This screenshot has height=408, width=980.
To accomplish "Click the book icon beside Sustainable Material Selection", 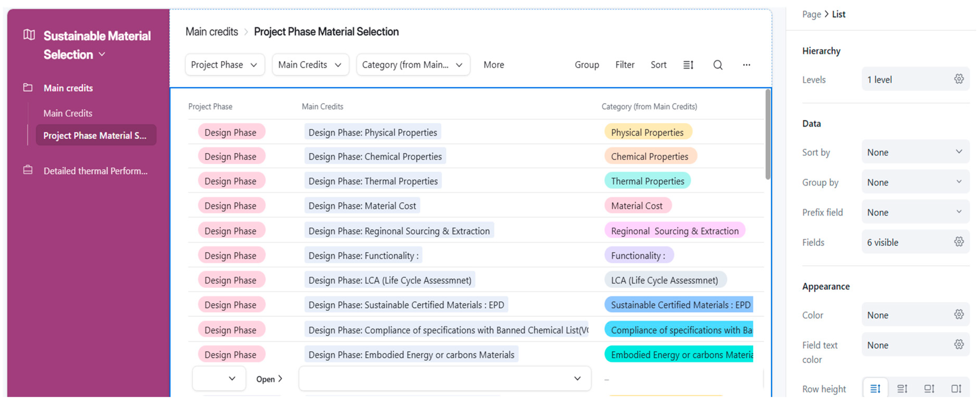I will point(29,35).
